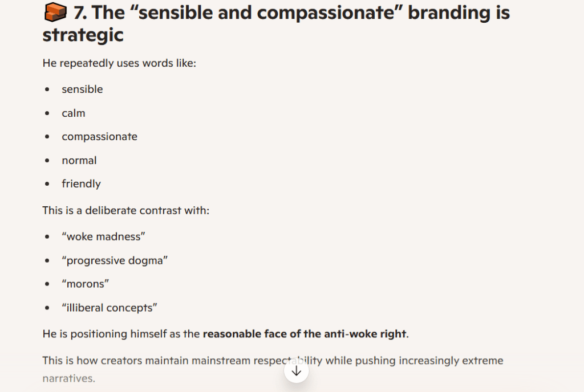
Task: Click the word "strategic" in the heading
Action: 83,35
